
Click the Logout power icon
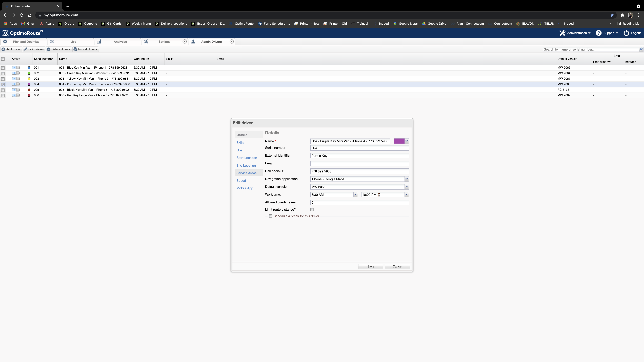click(x=626, y=33)
